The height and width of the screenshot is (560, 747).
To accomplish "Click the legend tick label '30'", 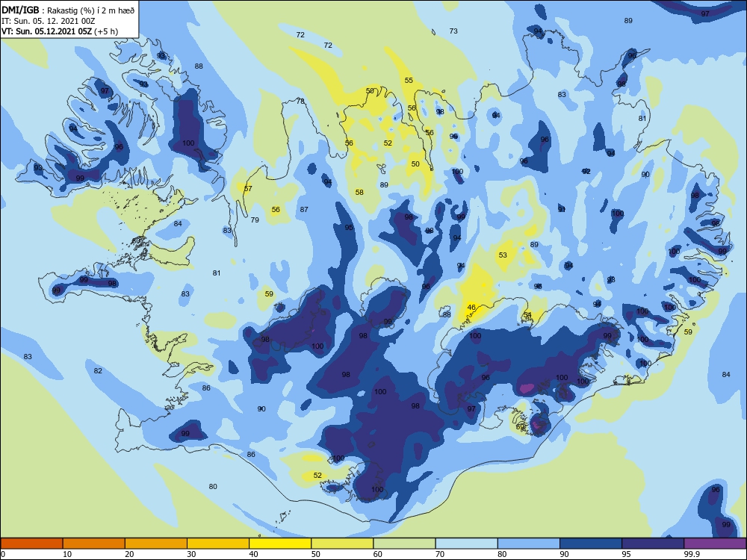I will click(x=191, y=554).
